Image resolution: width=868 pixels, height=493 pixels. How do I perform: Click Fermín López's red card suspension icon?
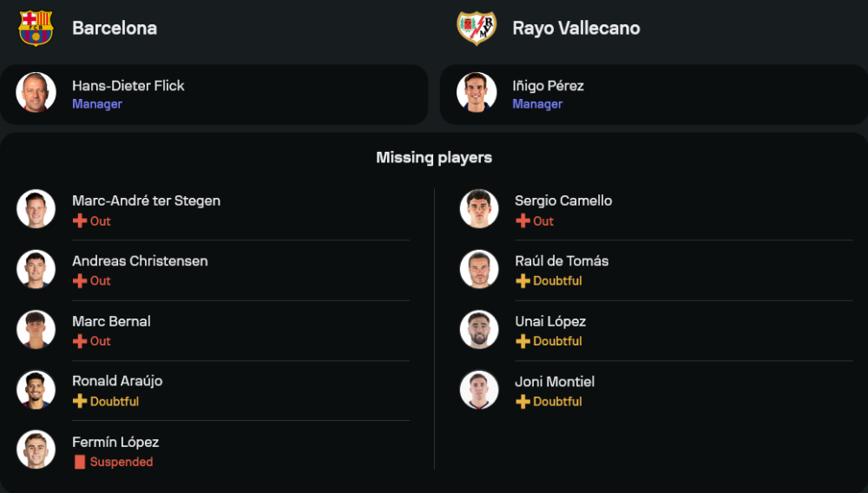(x=80, y=462)
